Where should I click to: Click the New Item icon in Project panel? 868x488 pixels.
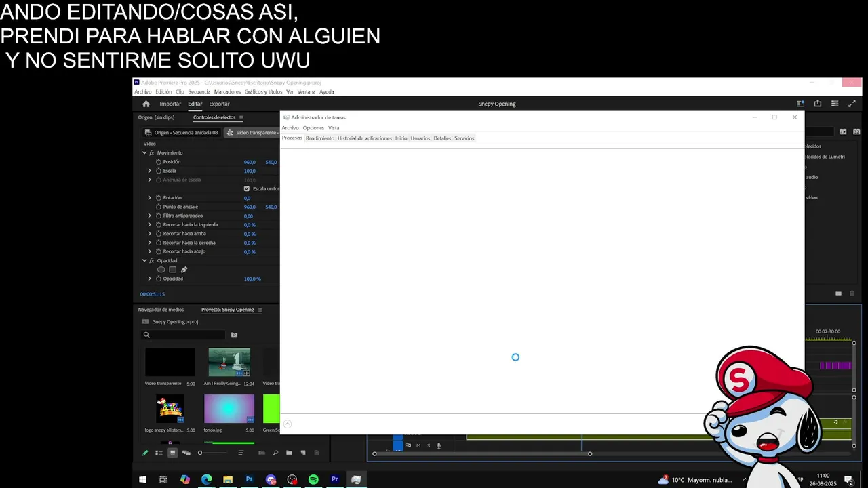tap(303, 453)
